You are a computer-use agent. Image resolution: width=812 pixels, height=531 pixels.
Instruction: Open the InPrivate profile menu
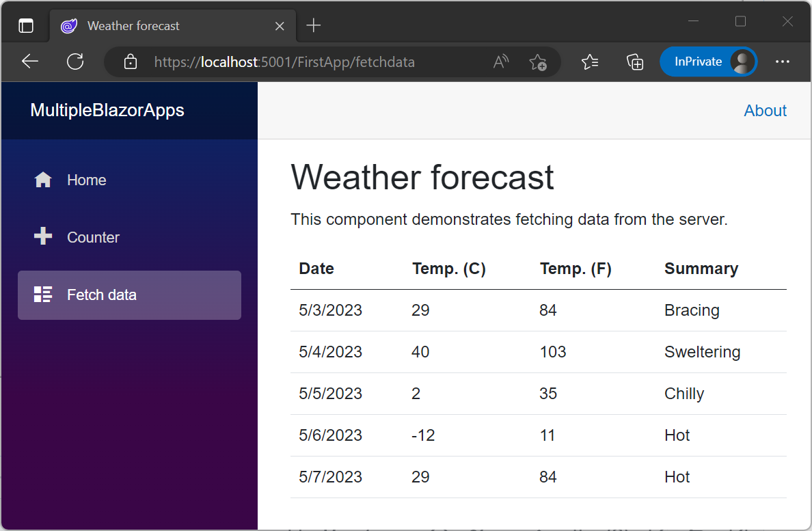point(708,62)
